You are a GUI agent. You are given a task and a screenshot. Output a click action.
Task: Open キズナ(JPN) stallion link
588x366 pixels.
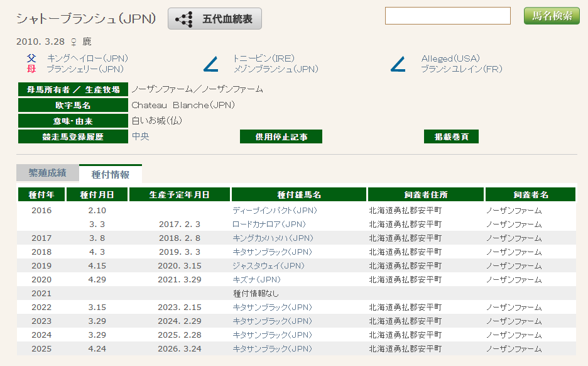256,280
